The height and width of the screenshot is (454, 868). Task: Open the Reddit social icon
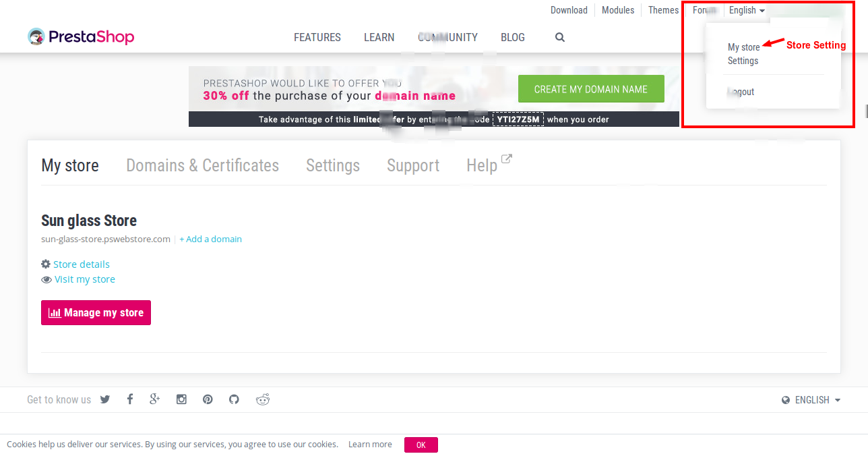point(263,399)
